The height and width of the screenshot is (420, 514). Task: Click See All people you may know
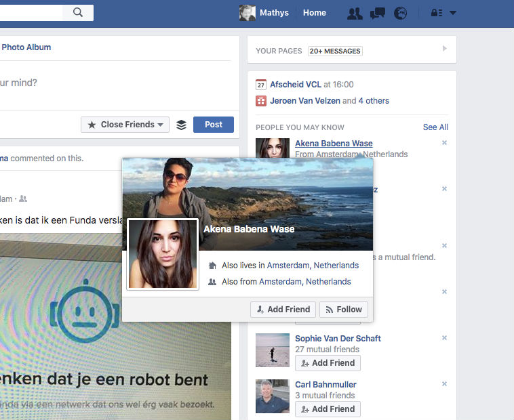point(435,127)
